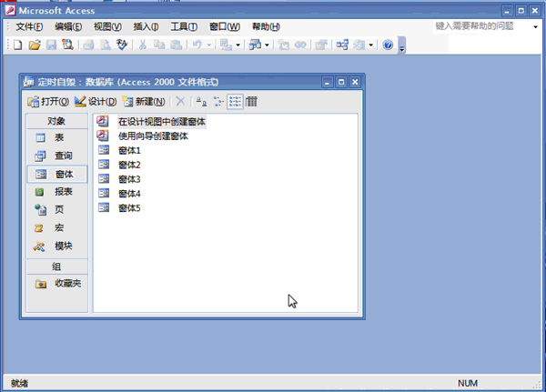546x392 pixels.
Task: Click the Save disk toolbar icon
Action: (52, 45)
